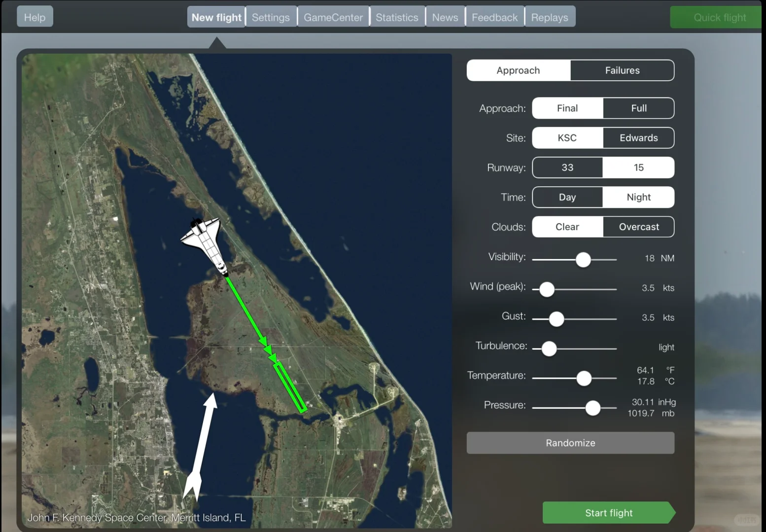Go to the Feedback tab
Viewport: 766px width, 532px height.
[495, 17]
